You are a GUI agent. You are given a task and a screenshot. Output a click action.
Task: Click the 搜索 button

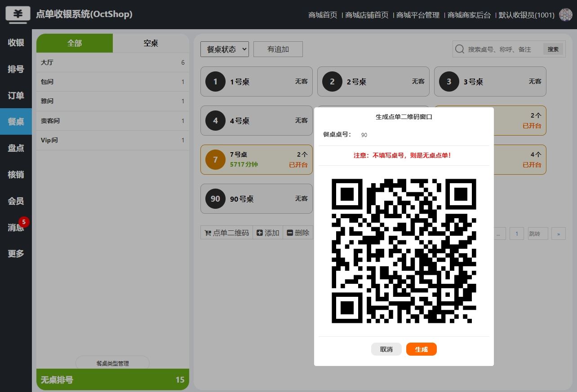pyautogui.click(x=553, y=49)
